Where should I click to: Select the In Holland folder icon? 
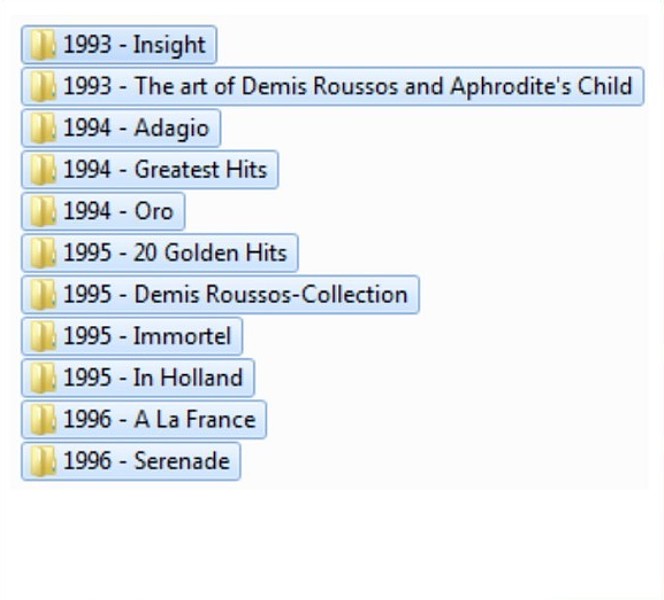click(x=42, y=378)
